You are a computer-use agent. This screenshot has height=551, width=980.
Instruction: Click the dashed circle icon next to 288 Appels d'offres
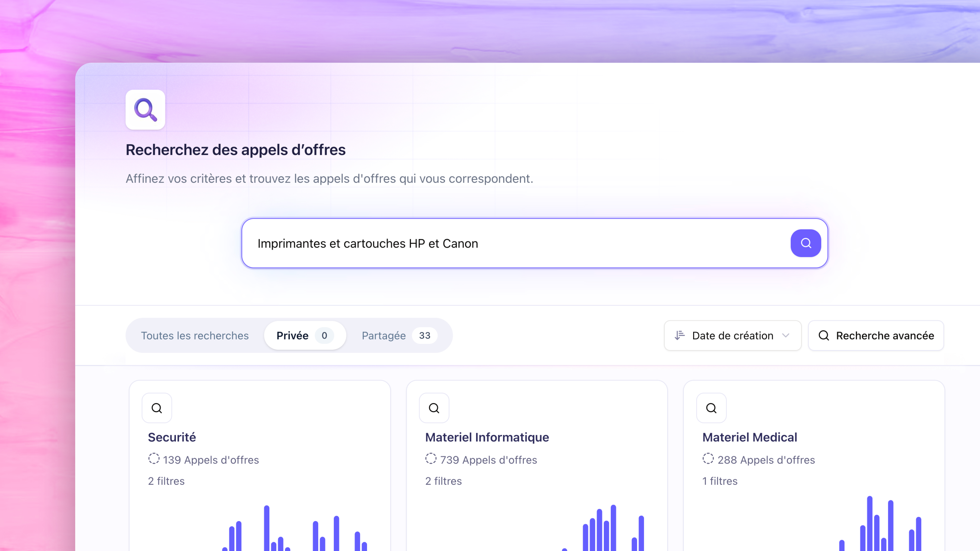[708, 459]
